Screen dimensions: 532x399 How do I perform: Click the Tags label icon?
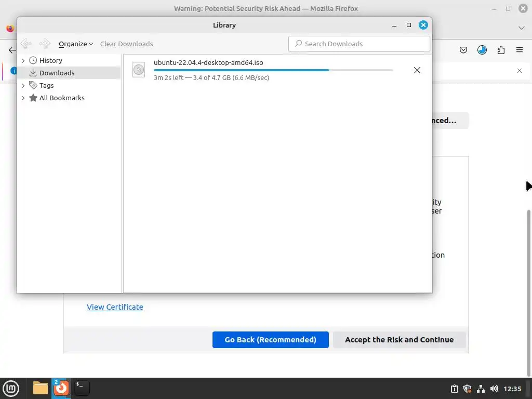pyautogui.click(x=33, y=85)
